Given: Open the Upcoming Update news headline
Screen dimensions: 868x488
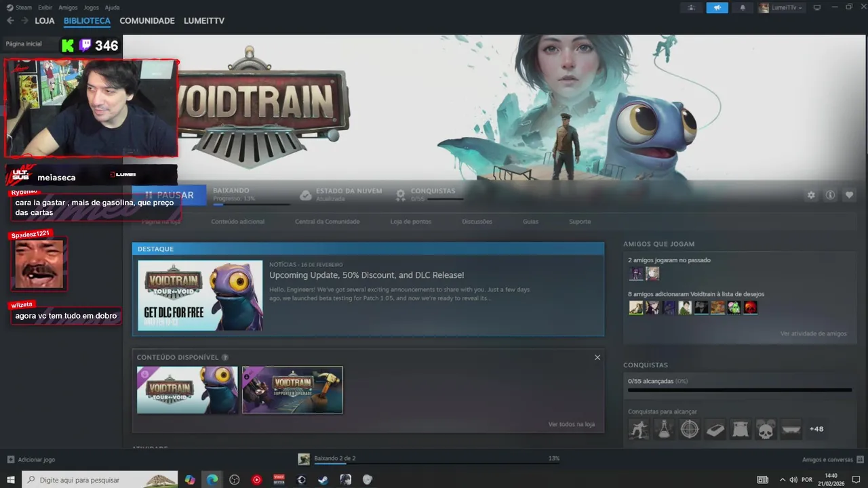Looking at the screenshot, I should 366,275.
